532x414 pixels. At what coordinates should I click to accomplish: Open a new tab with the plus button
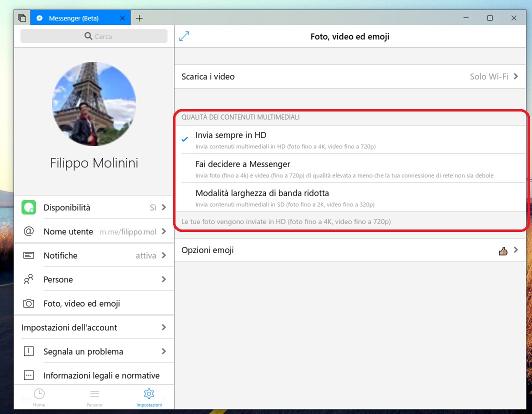(139, 18)
